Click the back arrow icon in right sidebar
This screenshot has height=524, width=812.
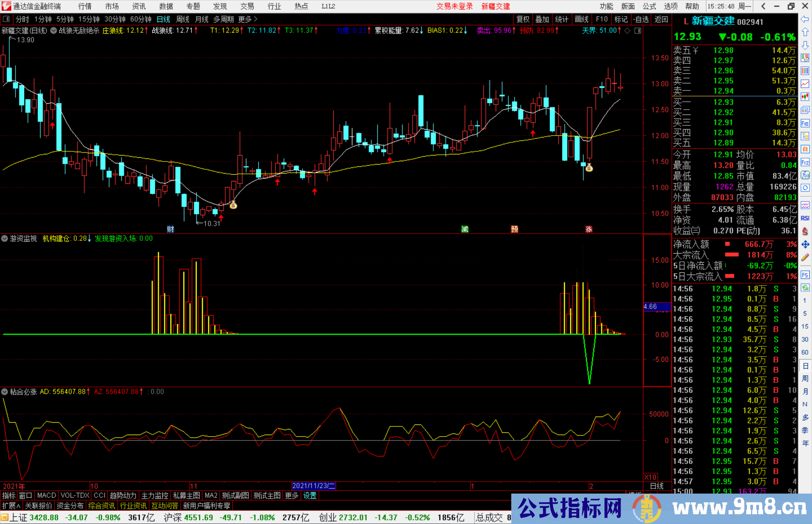tap(805, 19)
